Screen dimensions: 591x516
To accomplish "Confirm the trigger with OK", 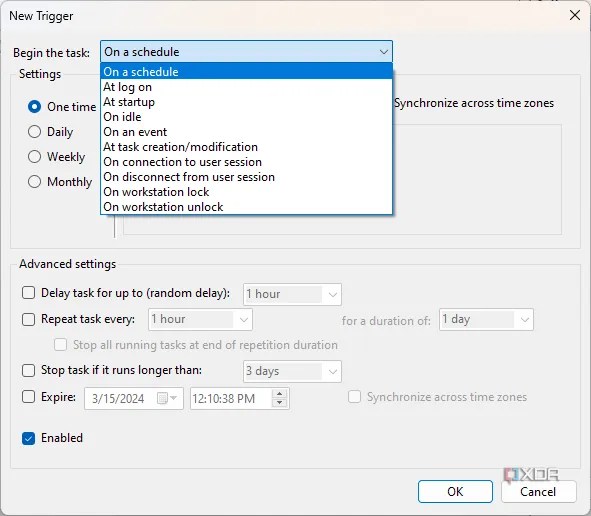I will pyautogui.click(x=455, y=492).
